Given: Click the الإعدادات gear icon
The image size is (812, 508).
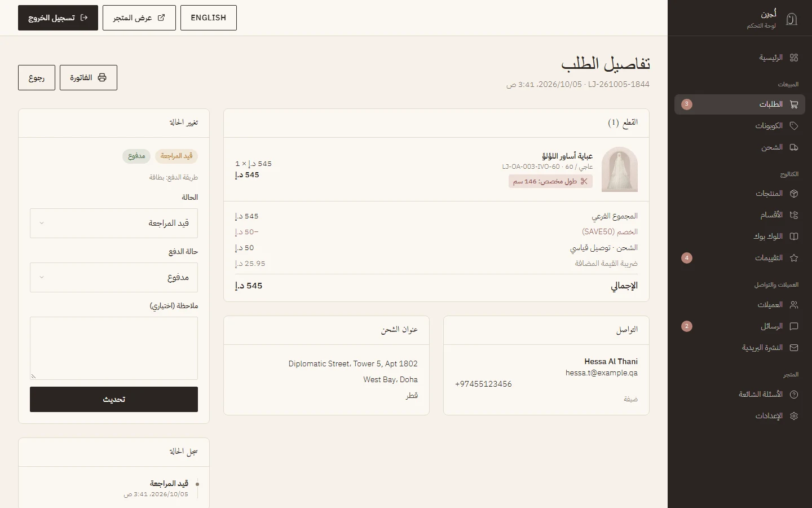Looking at the screenshot, I should 794,416.
